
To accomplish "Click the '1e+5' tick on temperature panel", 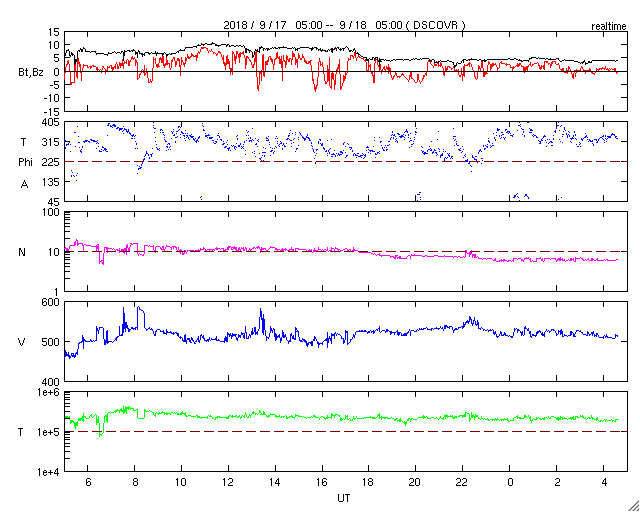I will point(48,432).
